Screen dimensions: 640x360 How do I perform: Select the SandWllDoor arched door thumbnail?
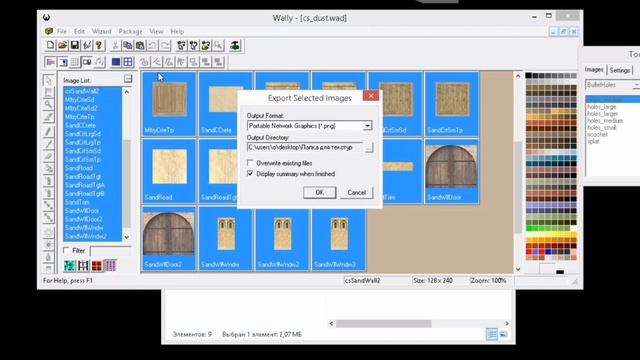click(451, 171)
